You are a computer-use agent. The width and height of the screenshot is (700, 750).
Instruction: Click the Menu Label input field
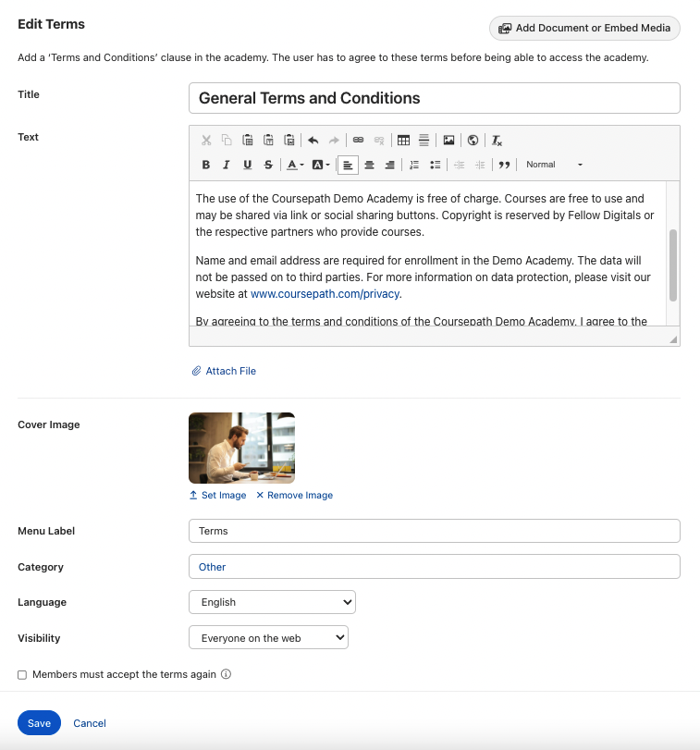click(x=434, y=531)
